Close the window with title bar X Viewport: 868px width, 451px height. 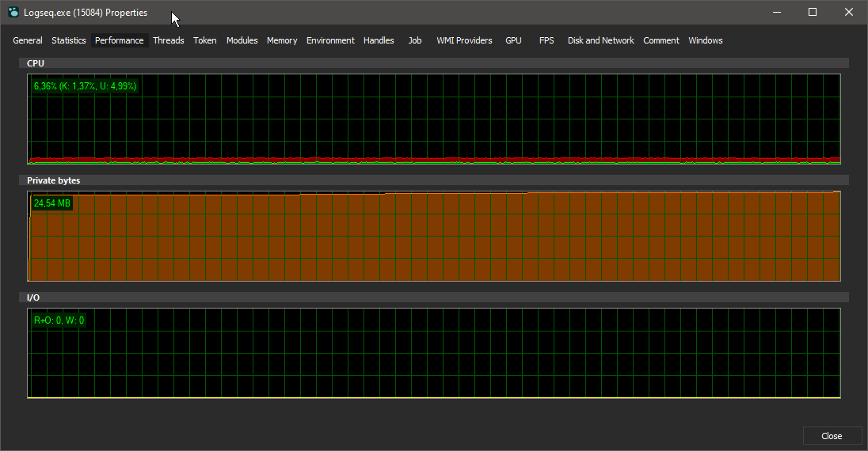pyautogui.click(x=849, y=12)
